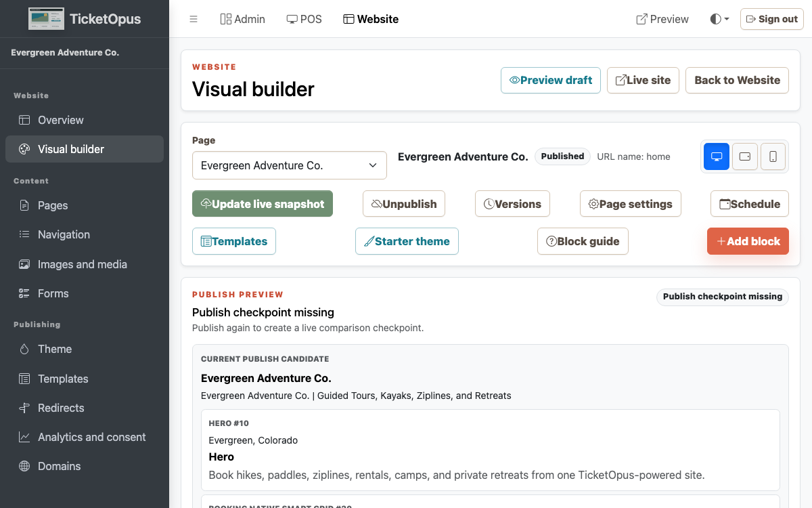This screenshot has height=508, width=812.
Task: Click the Overview layout icon
Action: click(24, 120)
